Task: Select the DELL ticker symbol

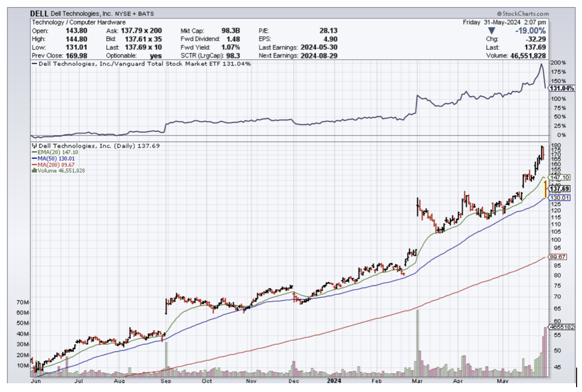Action: [x=40, y=14]
